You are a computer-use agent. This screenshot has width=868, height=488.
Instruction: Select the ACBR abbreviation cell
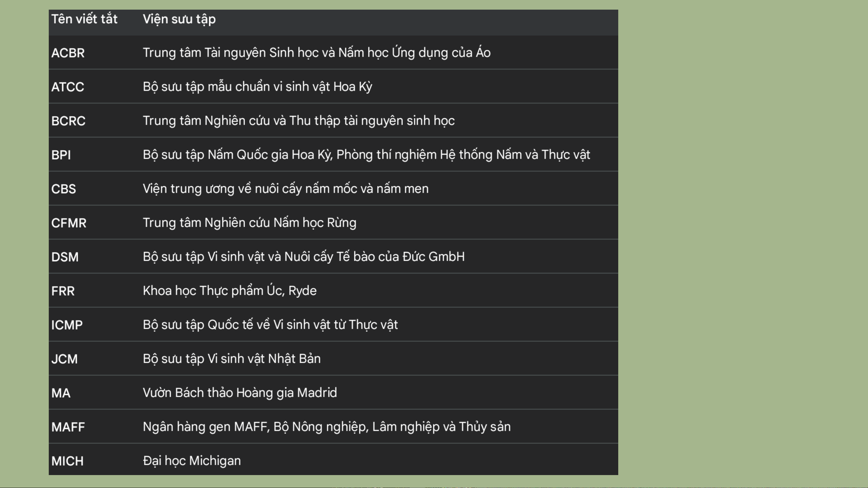pos(68,53)
